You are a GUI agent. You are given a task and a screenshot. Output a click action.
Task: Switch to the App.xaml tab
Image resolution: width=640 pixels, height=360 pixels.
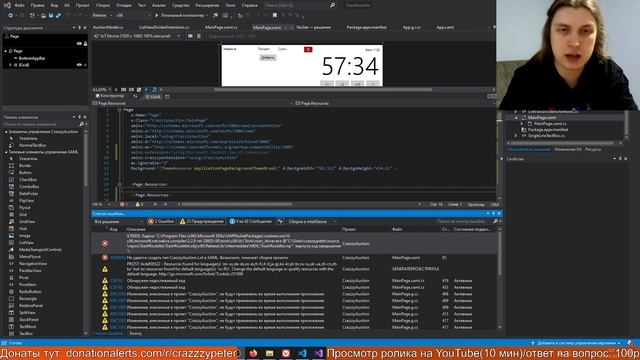[445, 27]
